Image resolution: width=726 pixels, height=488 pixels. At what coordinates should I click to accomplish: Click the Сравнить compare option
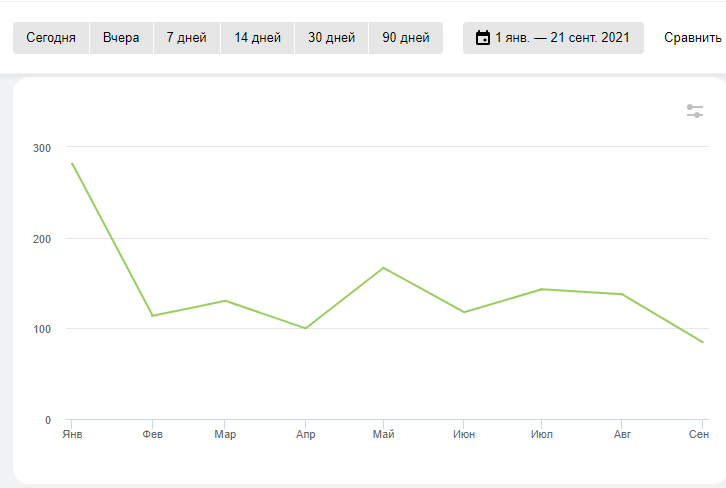pyautogui.click(x=693, y=38)
